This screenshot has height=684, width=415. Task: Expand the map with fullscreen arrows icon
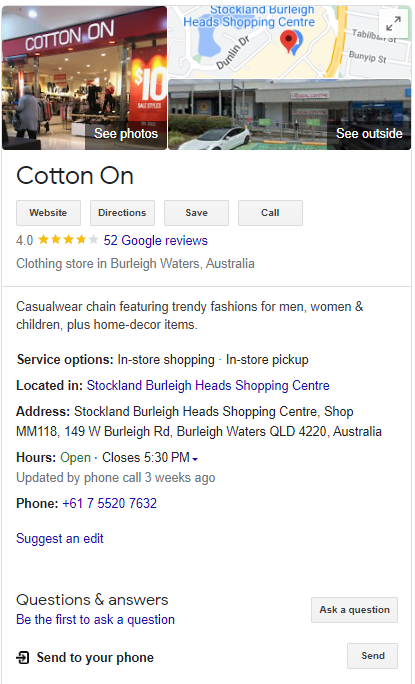(x=393, y=24)
